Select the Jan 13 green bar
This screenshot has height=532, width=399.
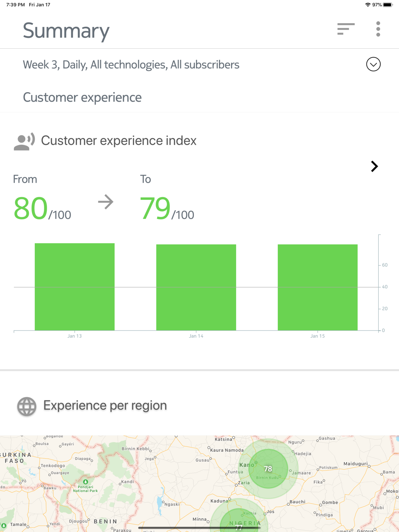[x=75, y=287]
